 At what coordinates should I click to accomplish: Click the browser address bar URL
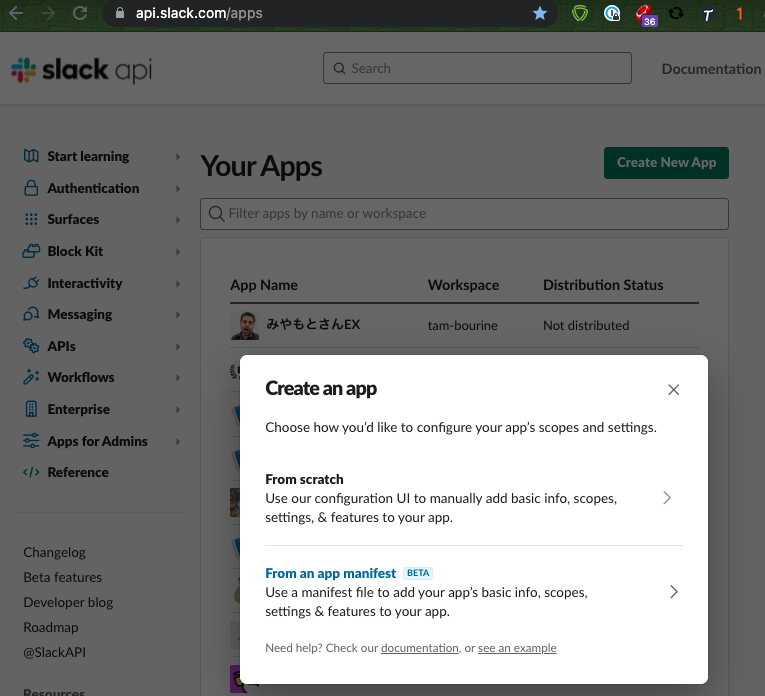(x=199, y=13)
